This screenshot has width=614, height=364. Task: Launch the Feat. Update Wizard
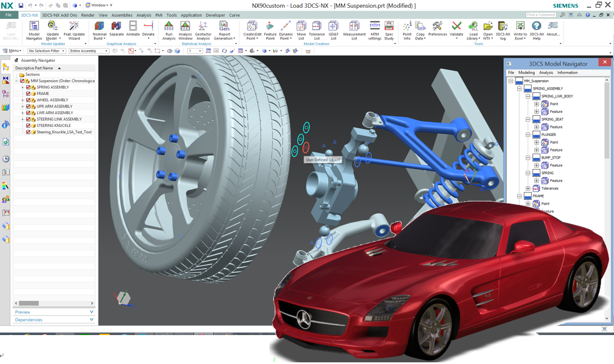74,30
